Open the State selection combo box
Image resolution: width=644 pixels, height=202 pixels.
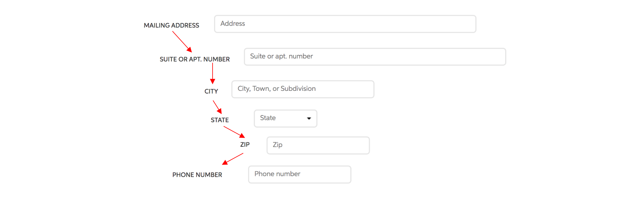[x=286, y=119]
